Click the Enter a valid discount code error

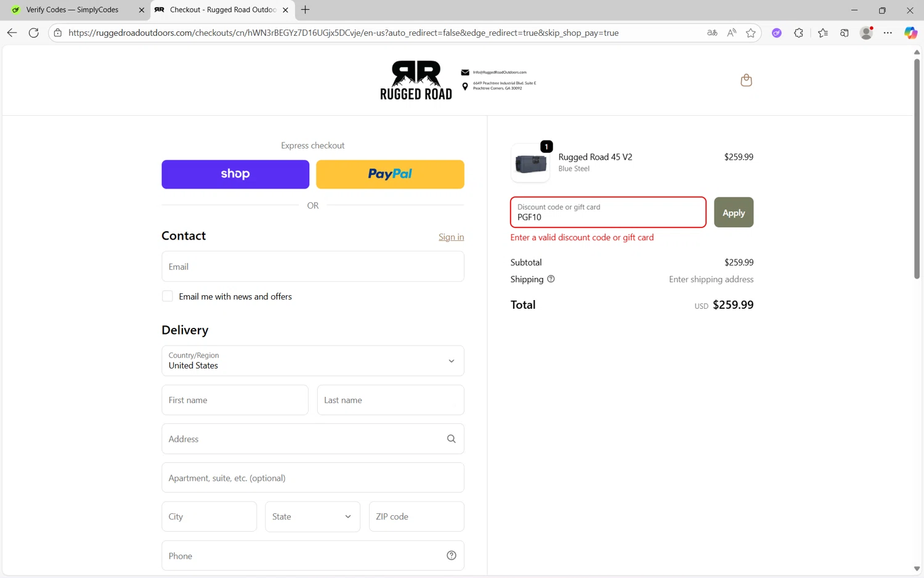click(582, 237)
